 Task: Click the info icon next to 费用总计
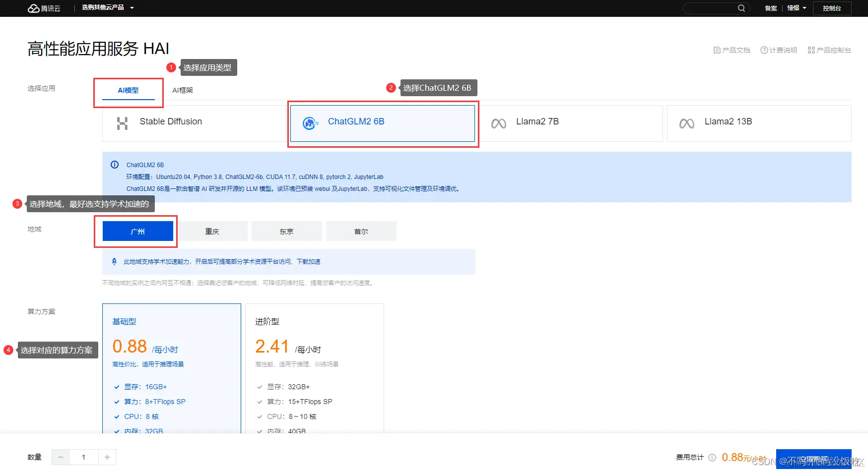712,458
